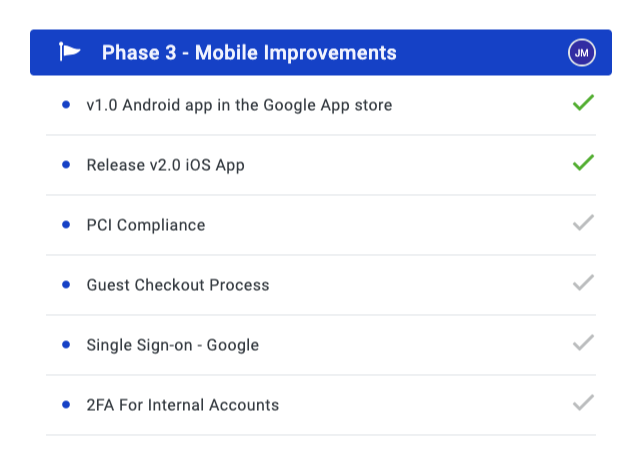Mark 2FA For Internal Accounts done
The width and height of the screenshot is (644, 474).
[x=583, y=403]
